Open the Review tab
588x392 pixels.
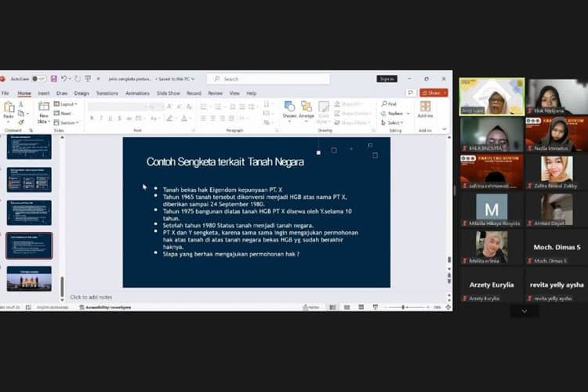(x=216, y=93)
